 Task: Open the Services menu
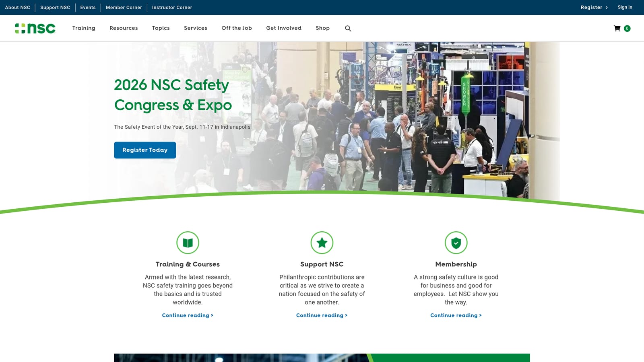196,28
